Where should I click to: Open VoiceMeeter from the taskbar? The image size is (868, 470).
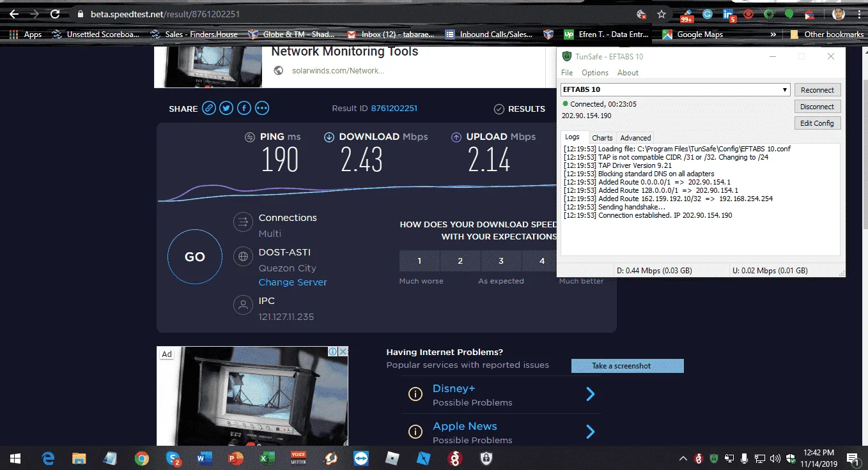click(x=298, y=458)
